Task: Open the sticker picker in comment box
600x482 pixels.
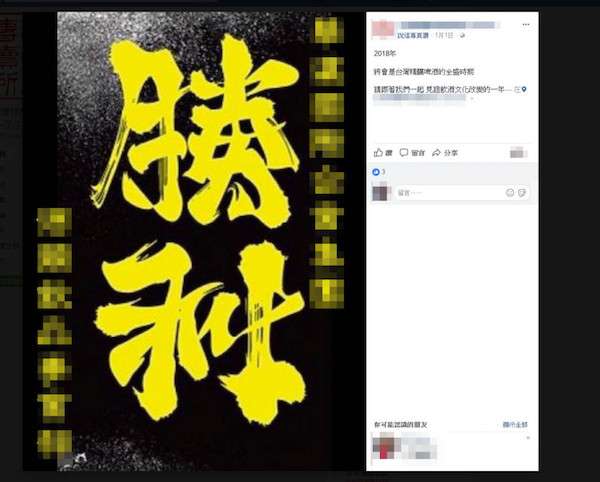Action: 522,192
